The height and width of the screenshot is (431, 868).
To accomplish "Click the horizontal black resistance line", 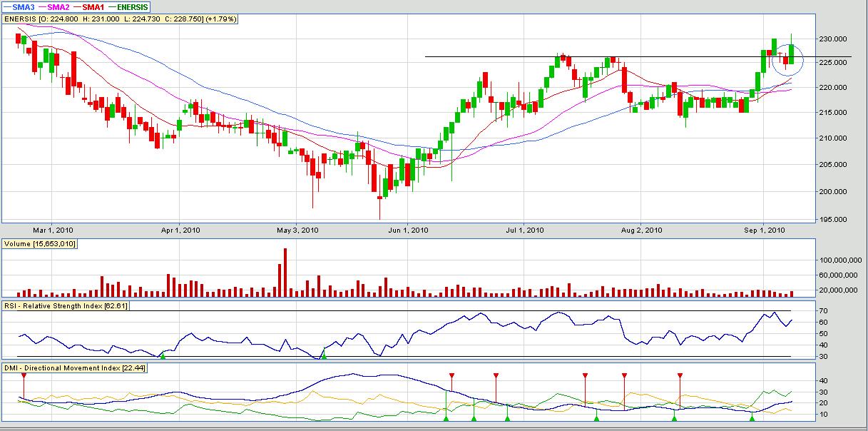I will point(499,56).
